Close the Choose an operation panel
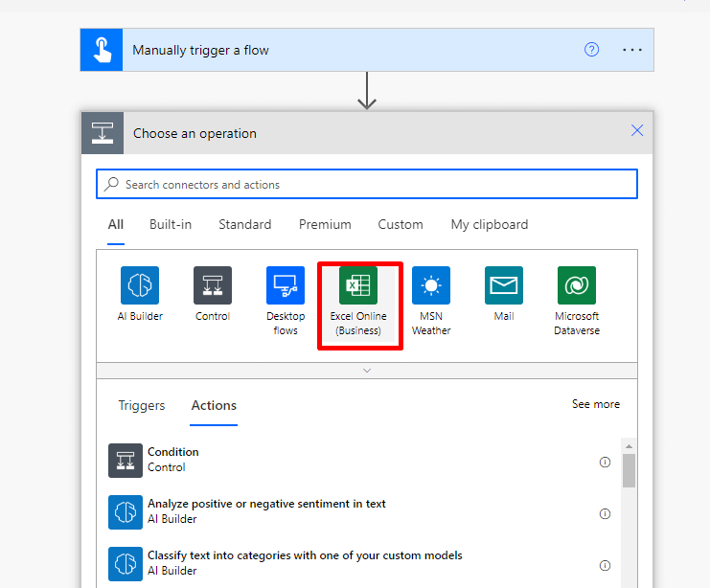 (x=637, y=131)
